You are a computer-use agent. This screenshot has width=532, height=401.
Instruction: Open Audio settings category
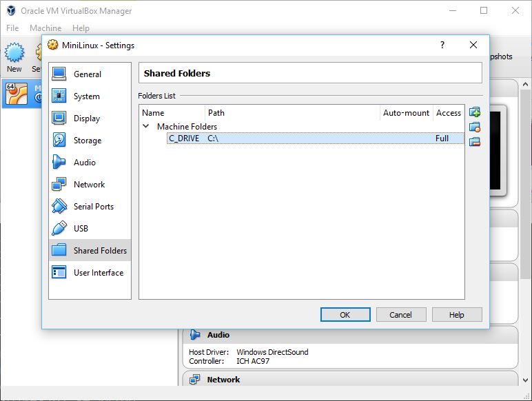click(90, 162)
